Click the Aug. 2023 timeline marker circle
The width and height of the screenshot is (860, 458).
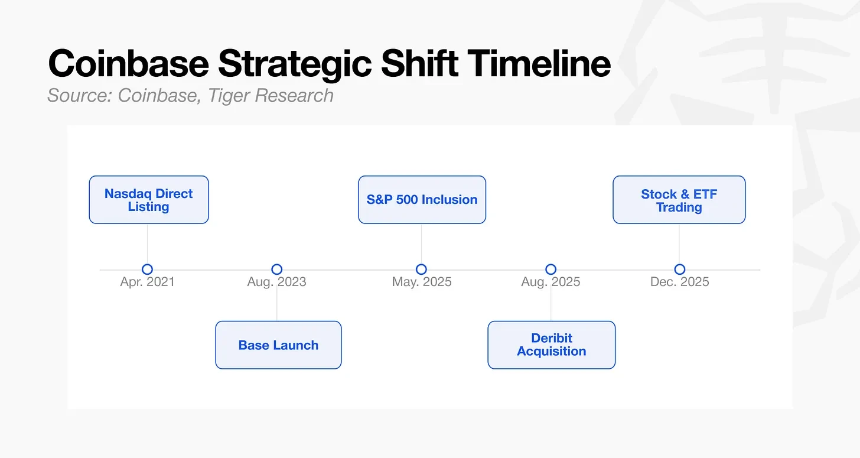(x=276, y=269)
